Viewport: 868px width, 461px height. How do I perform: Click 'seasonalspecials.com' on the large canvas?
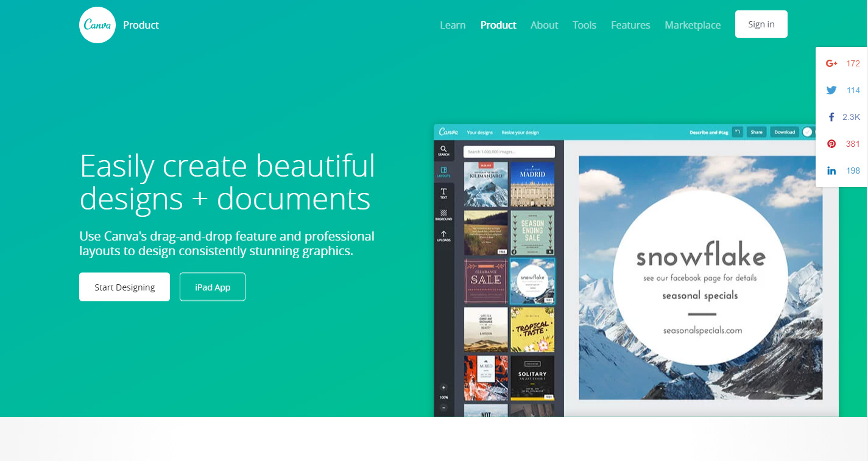coord(702,331)
